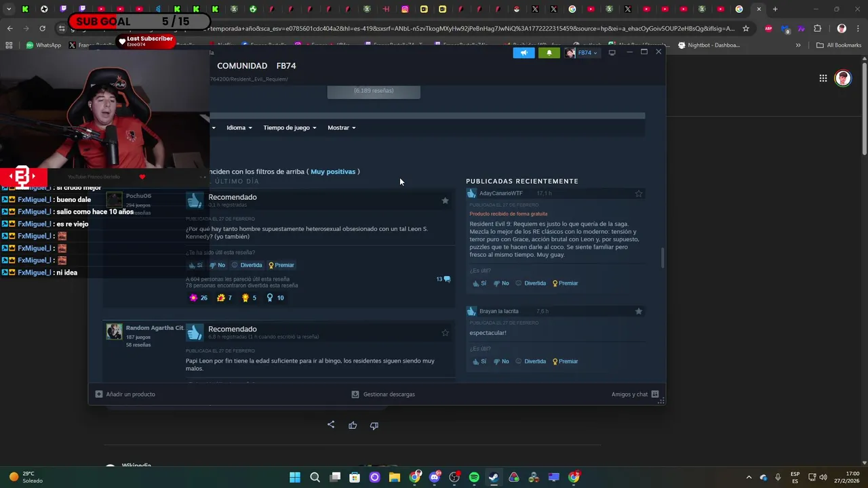
Task: Open the 13 comments on Pochu06's review
Action: pos(443,279)
